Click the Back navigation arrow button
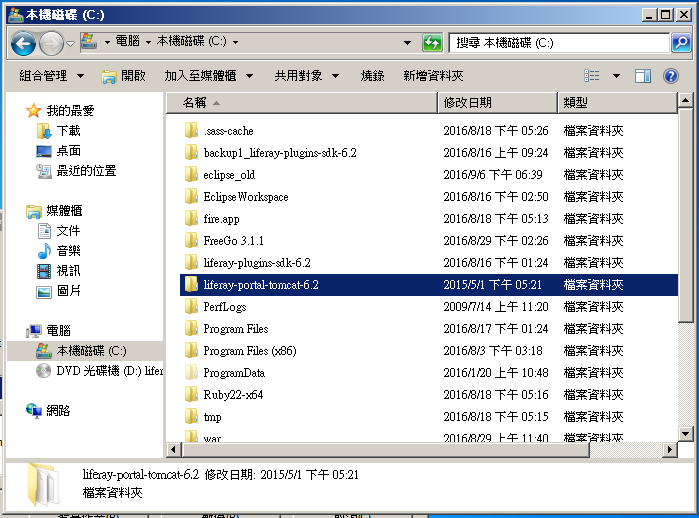The width and height of the screenshot is (699, 518). click(x=23, y=43)
